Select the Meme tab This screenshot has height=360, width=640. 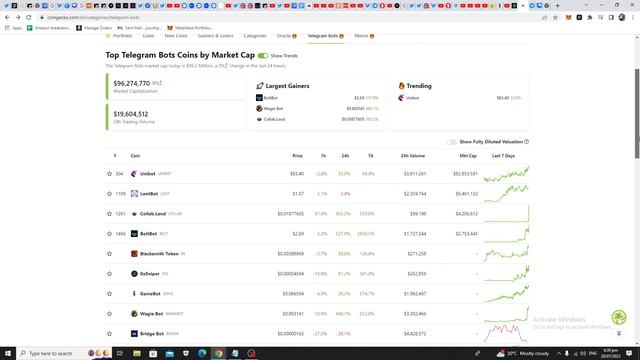tap(364, 36)
